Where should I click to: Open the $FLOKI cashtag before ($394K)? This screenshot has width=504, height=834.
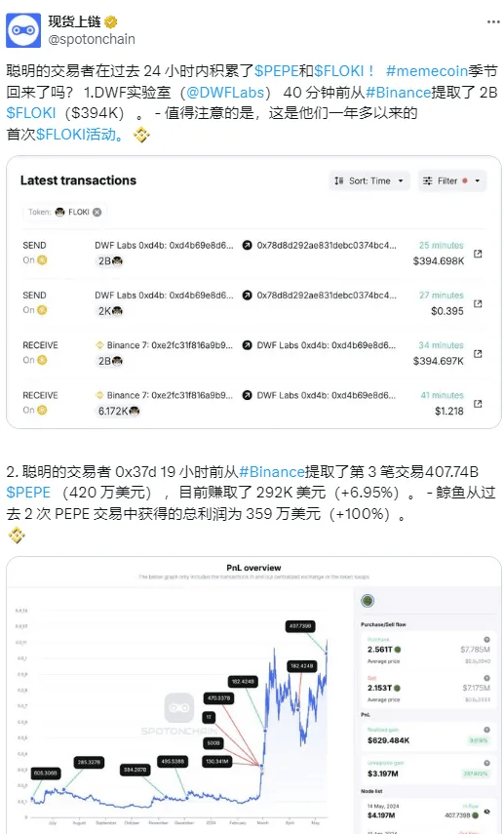click(31, 113)
